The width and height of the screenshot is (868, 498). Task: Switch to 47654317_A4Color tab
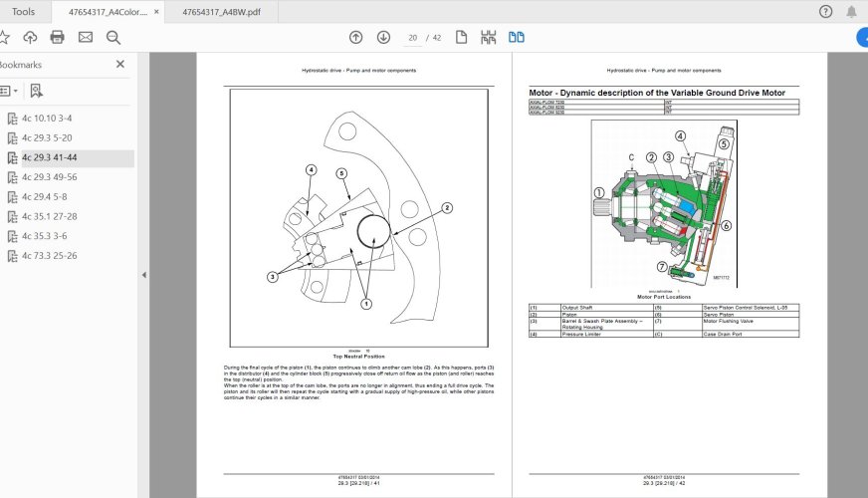[108, 12]
